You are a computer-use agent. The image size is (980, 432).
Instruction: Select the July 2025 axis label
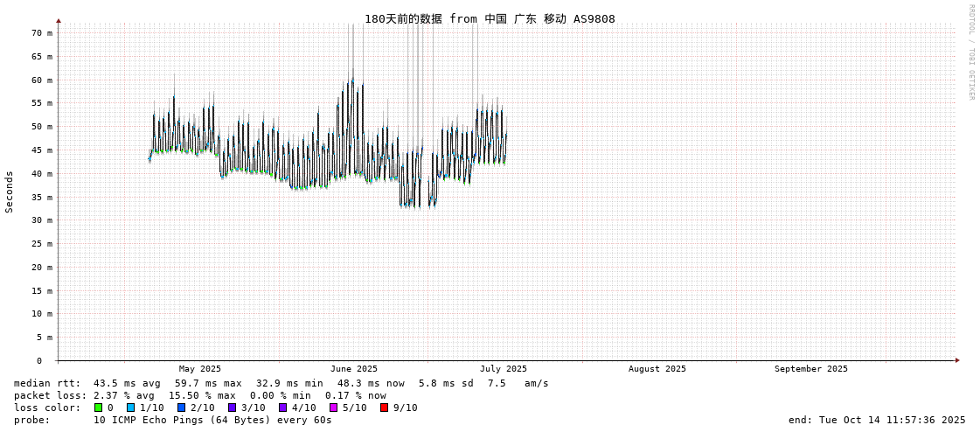click(x=504, y=369)
